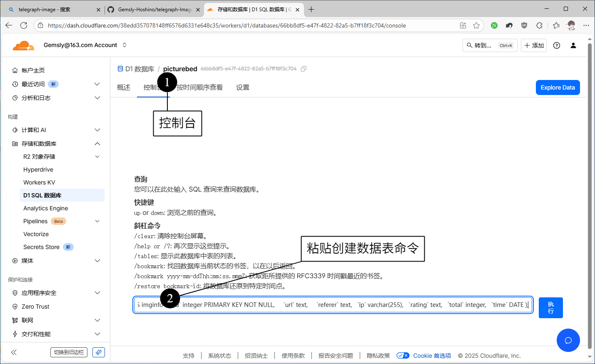Viewport: 595px width, 364px height.
Task: Click the SQL query input field
Action: pyautogui.click(x=333, y=305)
